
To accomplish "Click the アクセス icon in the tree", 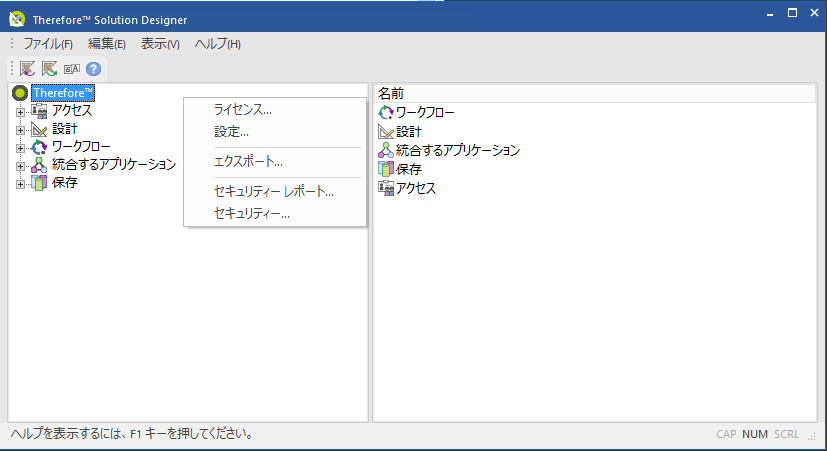I will coord(39,111).
